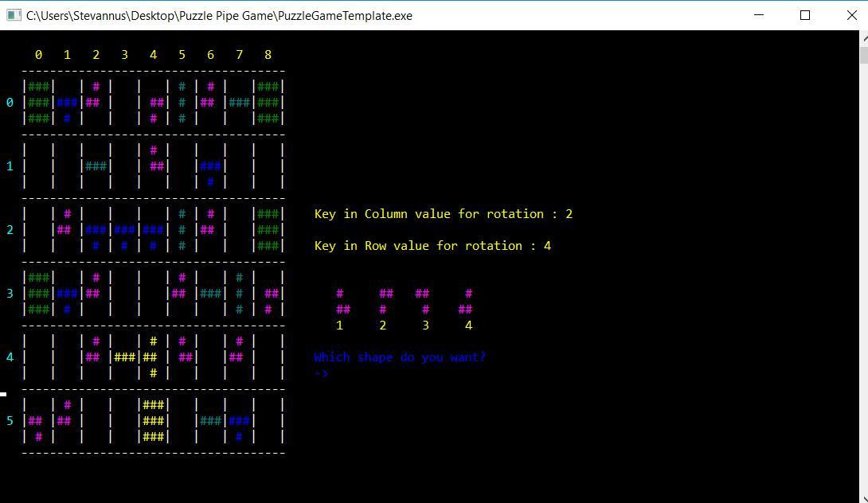This screenshot has height=503, width=868.
Task: Click the yellow column header '8'
Action: [x=268, y=54]
